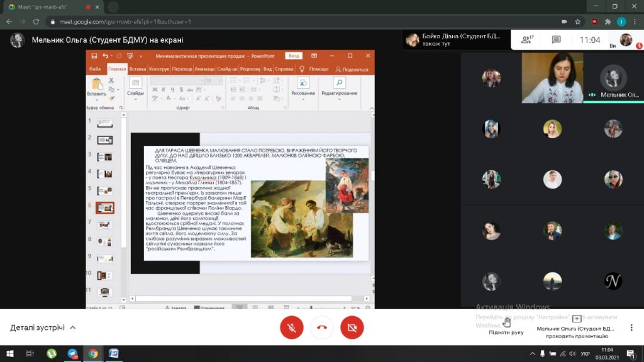Turn the camera on in Meet

352,327
